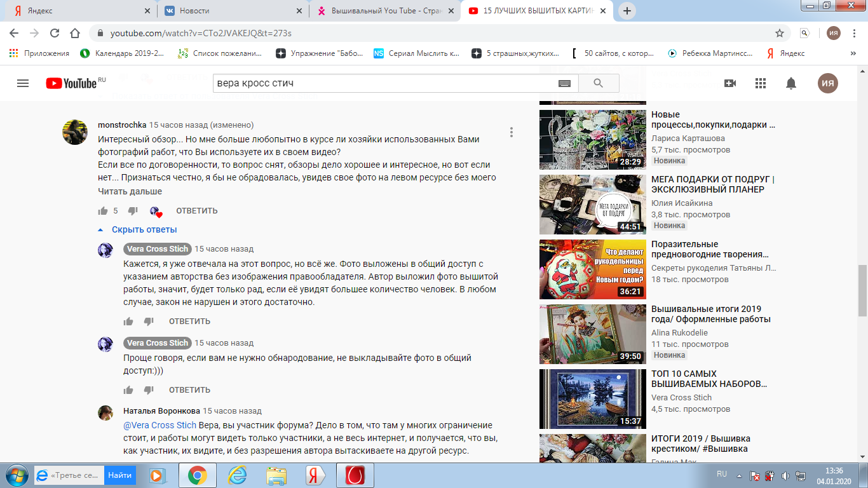Open the '@Vera Cross Stich' mention link
The height and width of the screenshot is (488, 868).
[x=159, y=425]
